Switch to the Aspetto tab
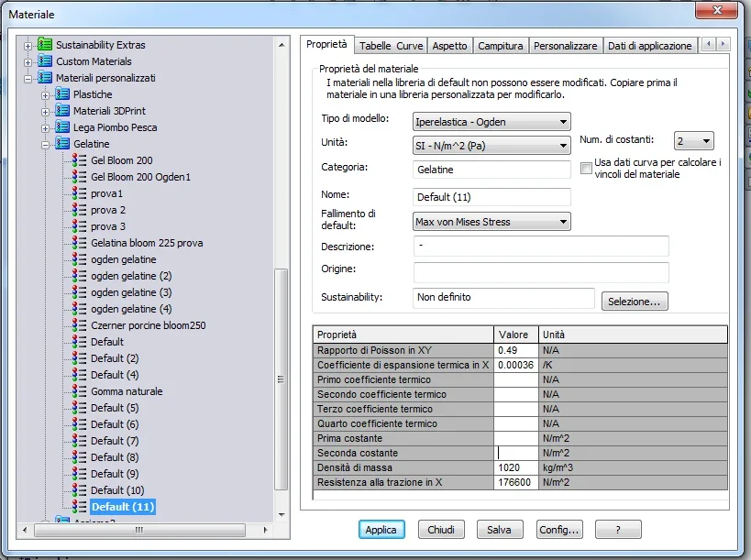 [449, 46]
